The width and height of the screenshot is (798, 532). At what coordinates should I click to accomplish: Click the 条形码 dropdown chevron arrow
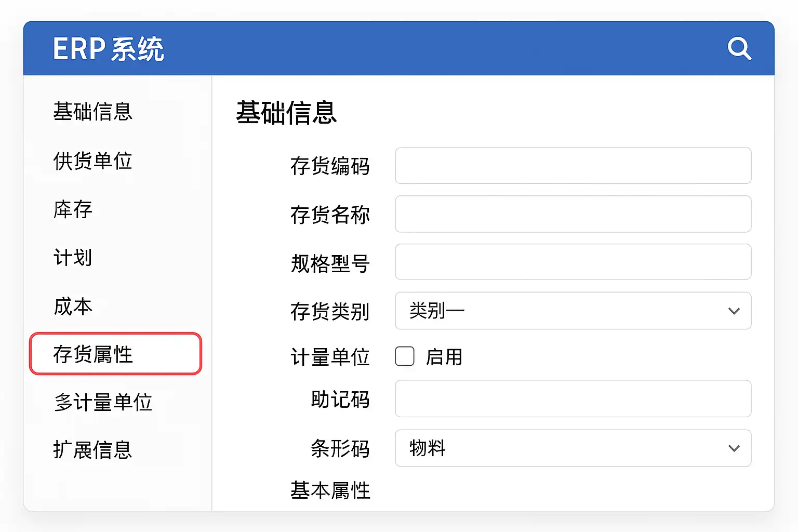734,448
